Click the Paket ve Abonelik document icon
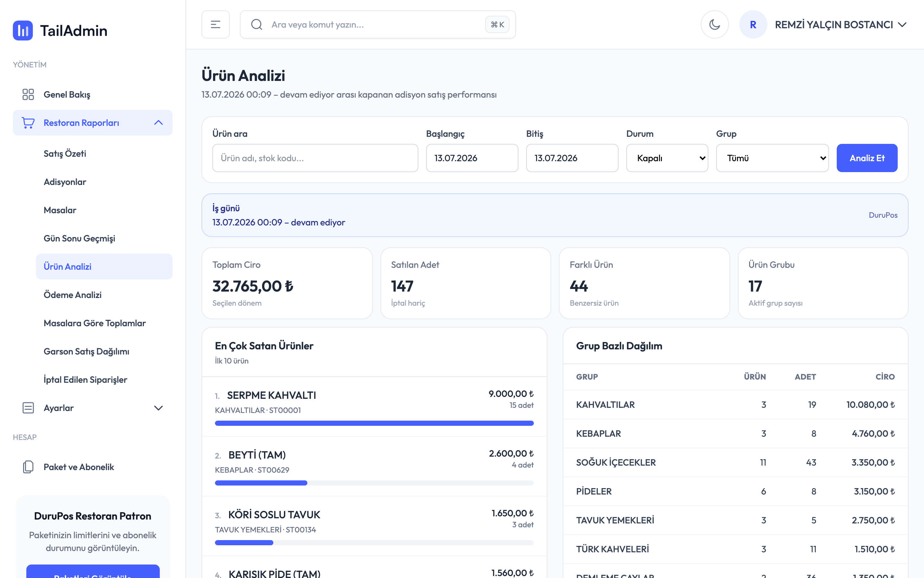Image resolution: width=924 pixels, height=578 pixels. point(28,467)
